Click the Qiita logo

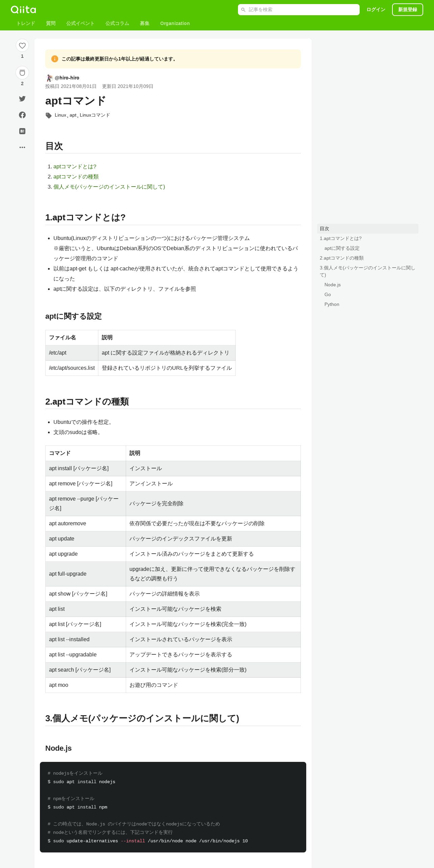coord(23,9)
